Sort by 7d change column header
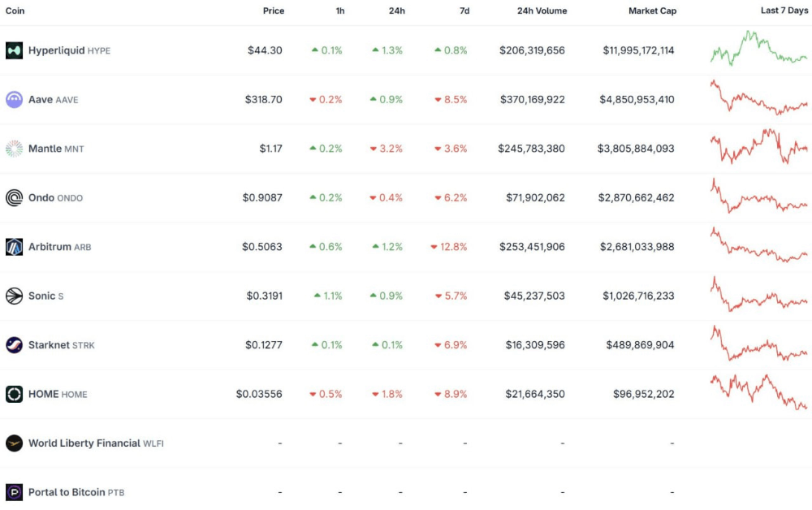This screenshot has width=812, height=510. click(464, 11)
